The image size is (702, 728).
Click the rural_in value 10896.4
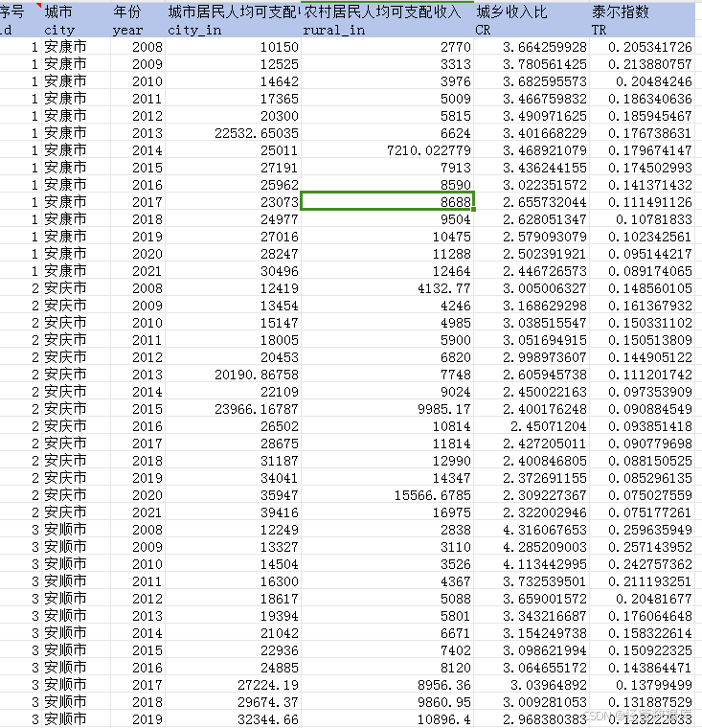click(x=443, y=719)
